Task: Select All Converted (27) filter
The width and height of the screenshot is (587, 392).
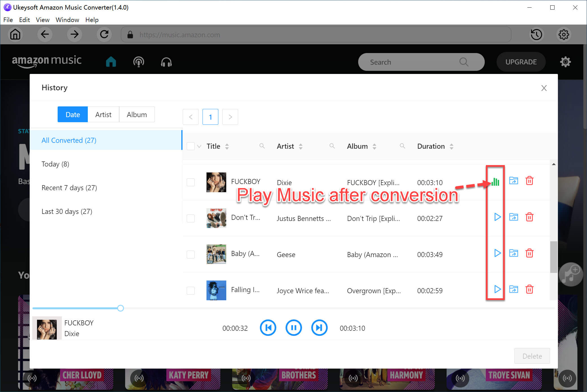Action: (106, 140)
